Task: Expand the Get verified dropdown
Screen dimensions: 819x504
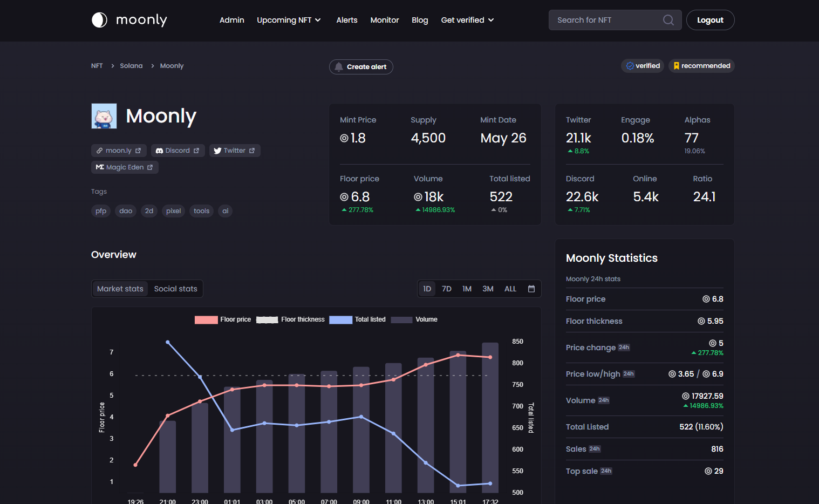Action: pos(468,20)
